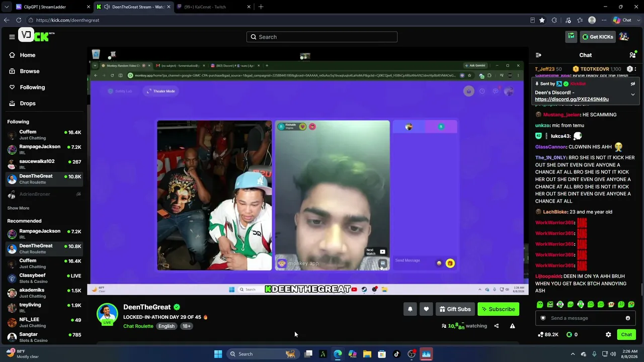Bookmark this page with star icon
The height and width of the screenshot is (362, 644).
click(542, 20)
